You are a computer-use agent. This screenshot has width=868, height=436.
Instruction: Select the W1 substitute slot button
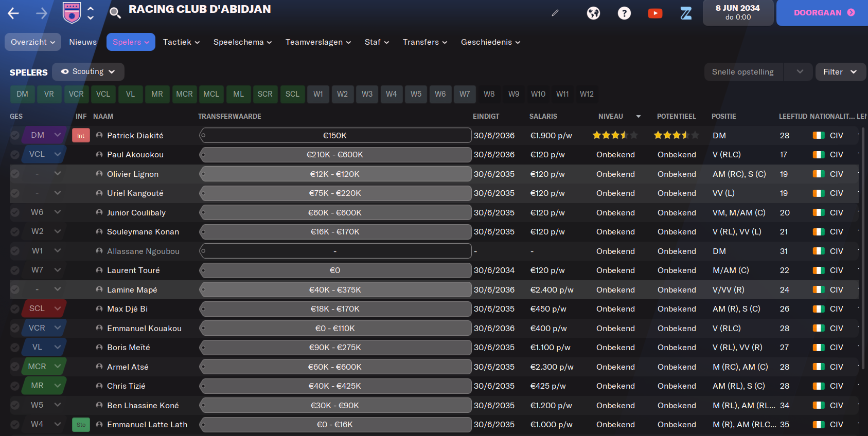tap(318, 94)
